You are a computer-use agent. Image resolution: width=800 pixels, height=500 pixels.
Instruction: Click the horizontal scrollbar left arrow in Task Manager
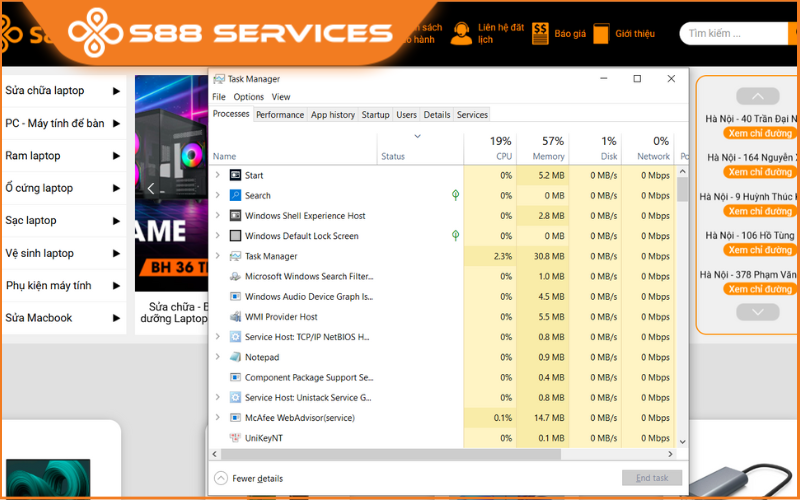[215, 454]
